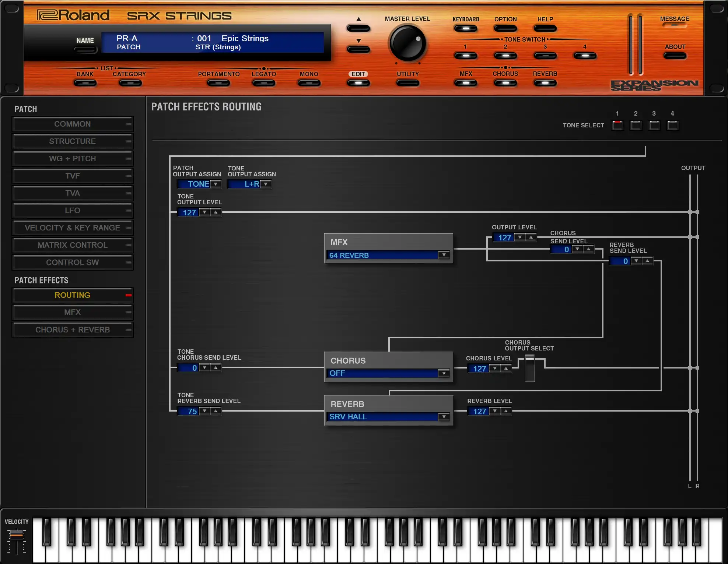Increase MFX Output Level up arrow
The width and height of the screenshot is (728, 564).
pyautogui.click(x=531, y=237)
